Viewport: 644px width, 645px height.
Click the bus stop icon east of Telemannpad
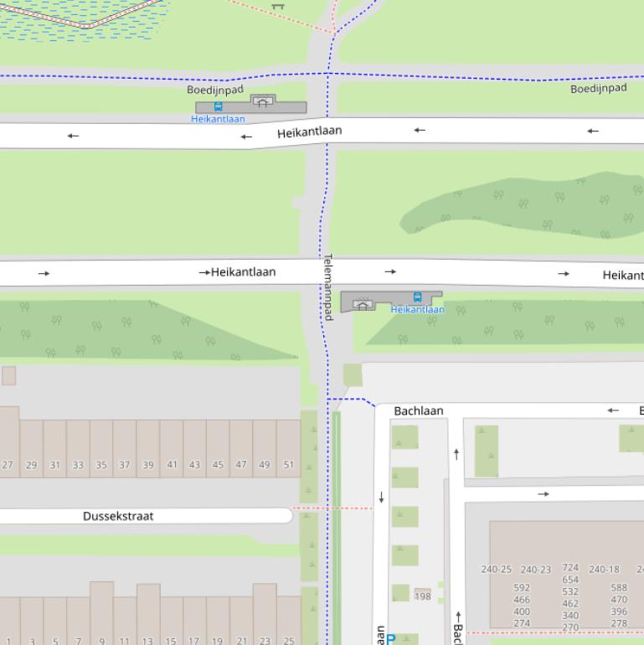click(x=417, y=297)
